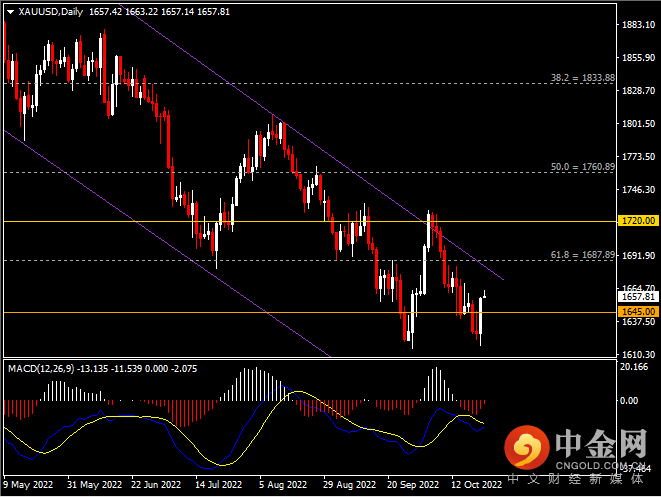Click the 9 May 2022 date label
The image size is (661, 497).
pos(28,485)
